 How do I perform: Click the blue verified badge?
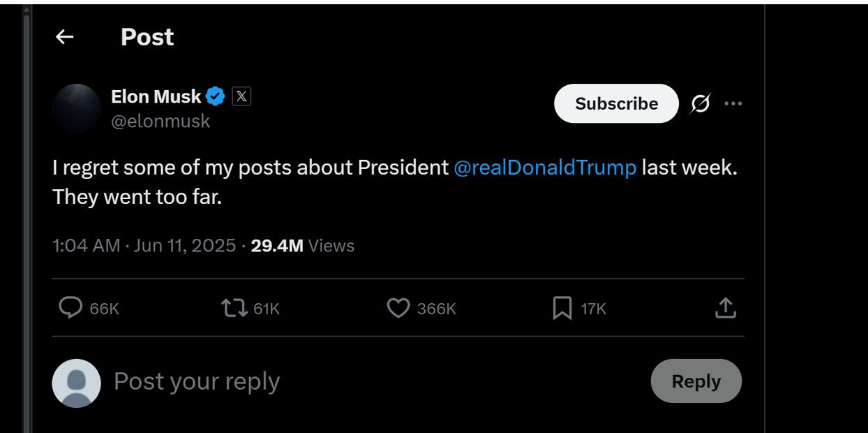pos(216,96)
